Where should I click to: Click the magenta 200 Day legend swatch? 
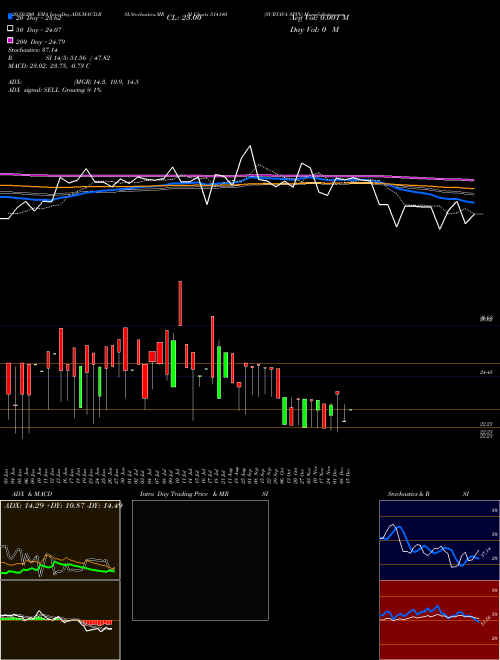coord(10,40)
